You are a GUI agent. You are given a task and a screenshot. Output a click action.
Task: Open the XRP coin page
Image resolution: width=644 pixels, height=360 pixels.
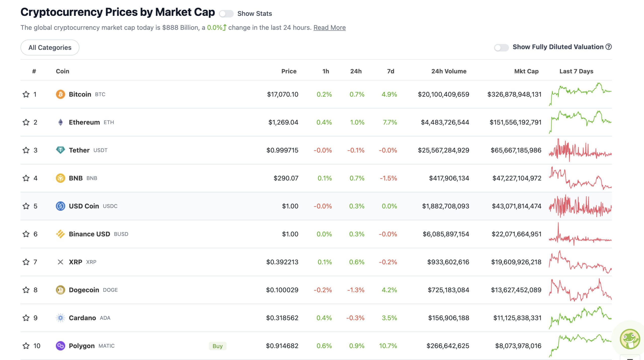[x=75, y=262]
